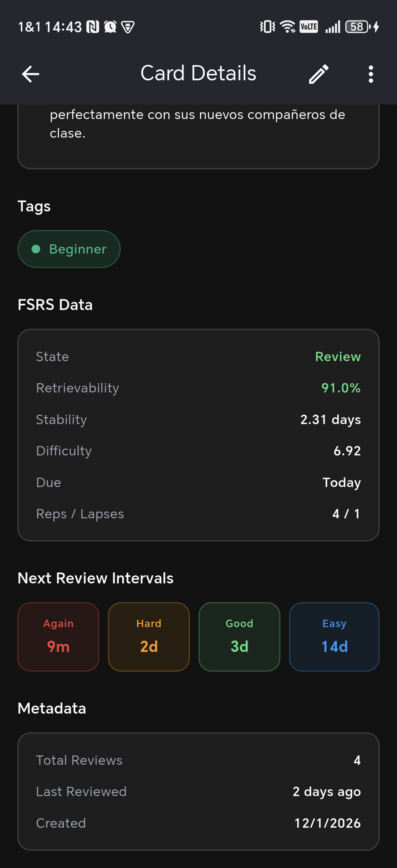The height and width of the screenshot is (868, 397).
Task: Select the Beginner tag chip
Action: click(69, 249)
